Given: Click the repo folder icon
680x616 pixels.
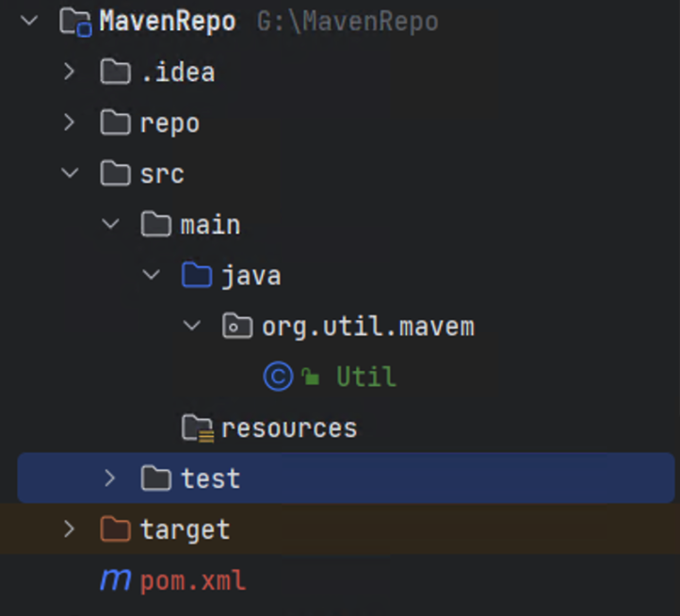Looking at the screenshot, I should 115,122.
